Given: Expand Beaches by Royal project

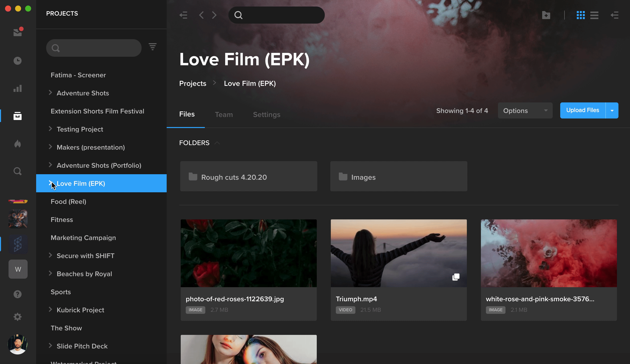Looking at the screenshot, I should click(50, 273).
